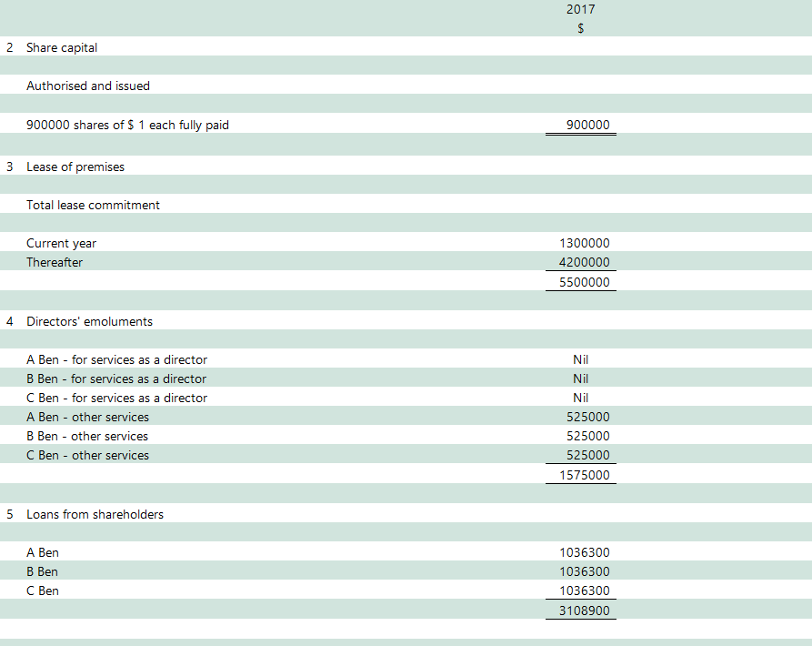812x646 pixels.
Task: Click the 1300000 current year value
Action: tap(584, 243)
